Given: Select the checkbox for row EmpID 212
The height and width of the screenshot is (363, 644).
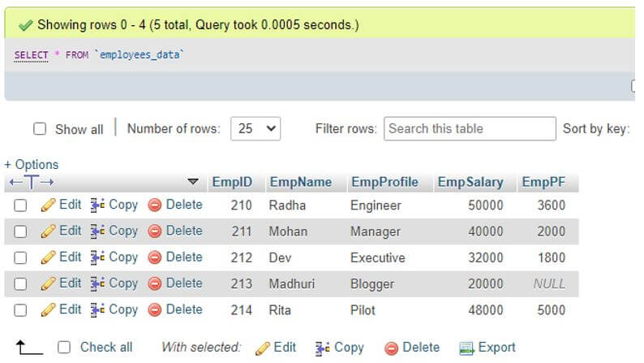Looking at the screenshot, I should click(x=21, y=257).
